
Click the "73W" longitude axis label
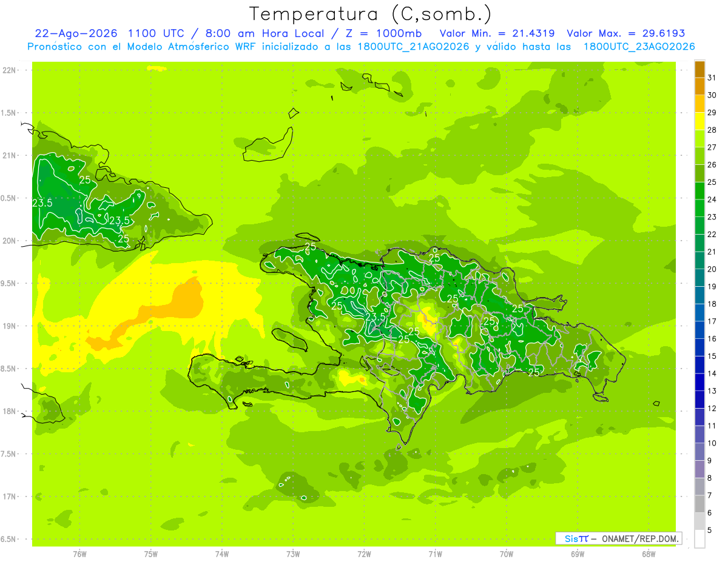coord(293,554)
